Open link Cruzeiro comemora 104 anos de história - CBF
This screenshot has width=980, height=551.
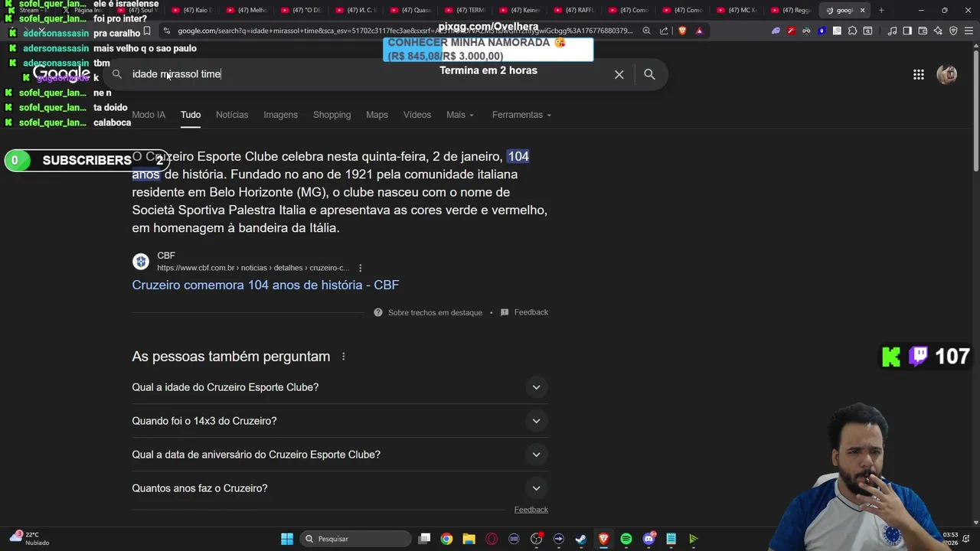pyautogui.click(x=265, y=285)
